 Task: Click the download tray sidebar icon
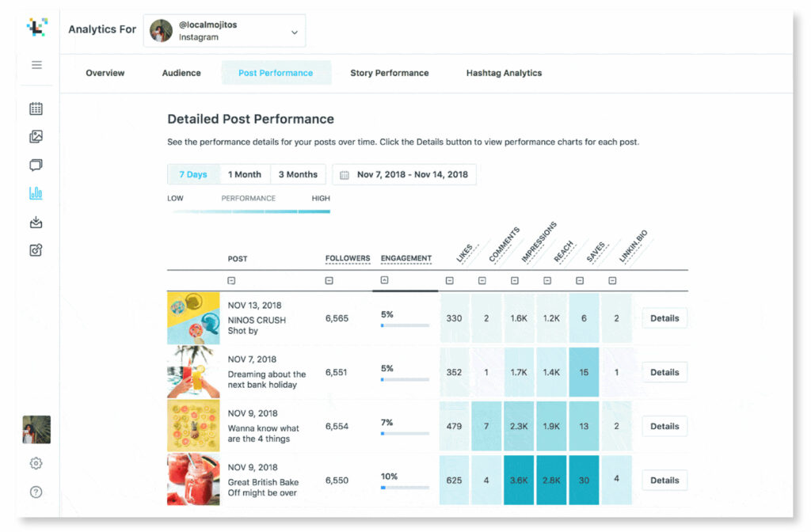(x=36, y=222)
